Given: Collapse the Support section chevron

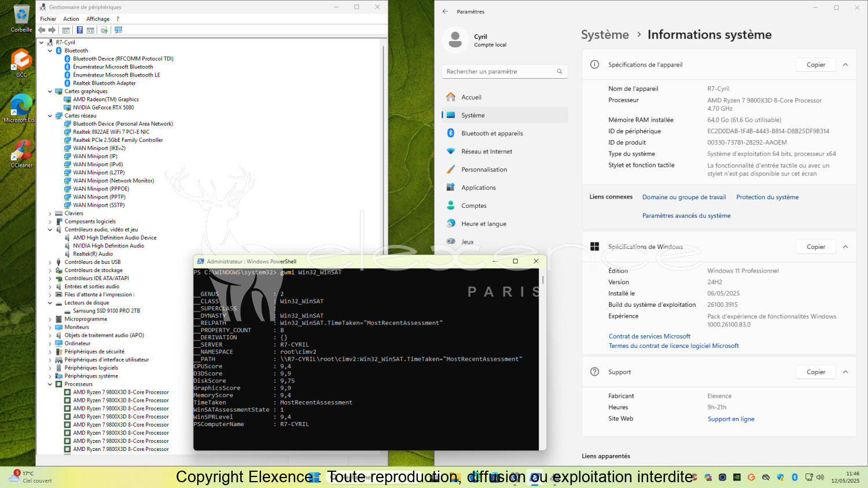Looking at the screenshot, I should click(845, 372).
